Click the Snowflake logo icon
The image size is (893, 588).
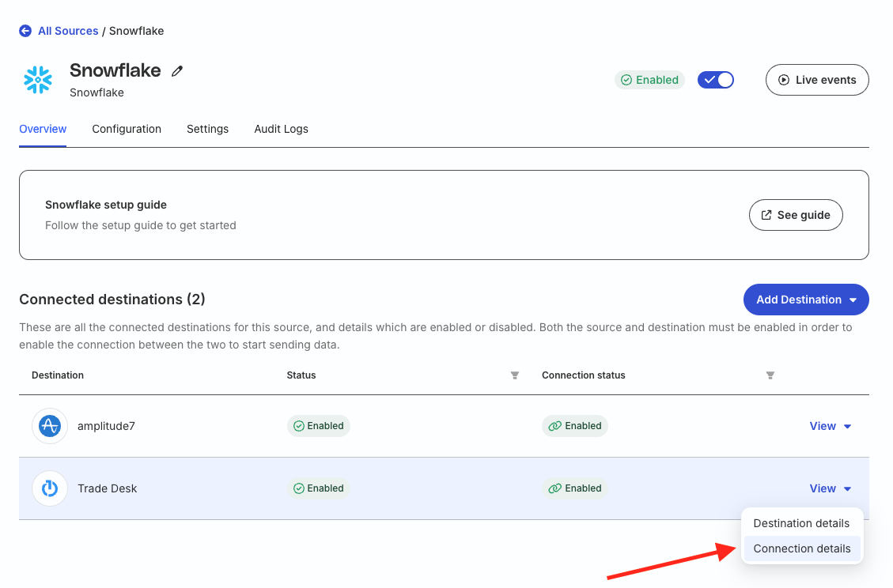pyautogui.click(x=38, y=80)
